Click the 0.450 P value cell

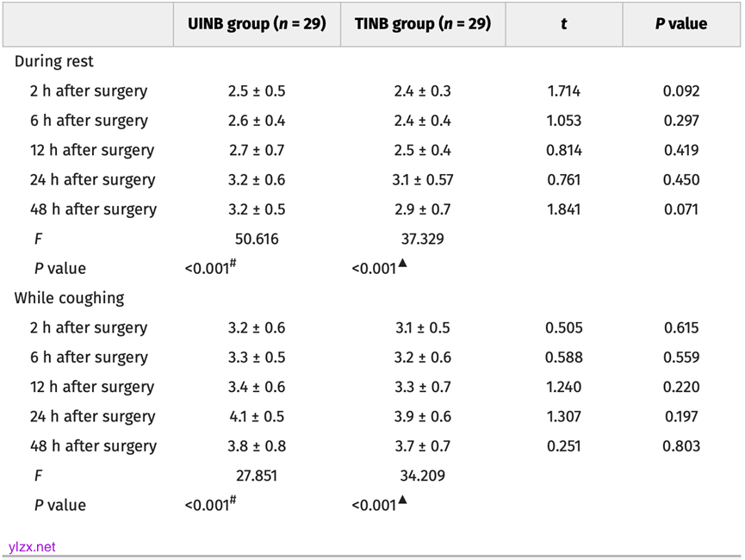click(681, 180)
